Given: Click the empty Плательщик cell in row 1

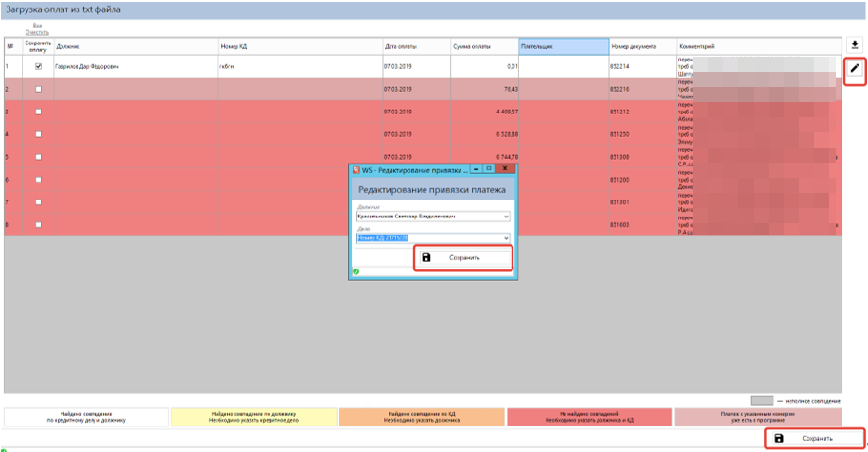Looking at the screenshot, I should (x=564, y=66).
